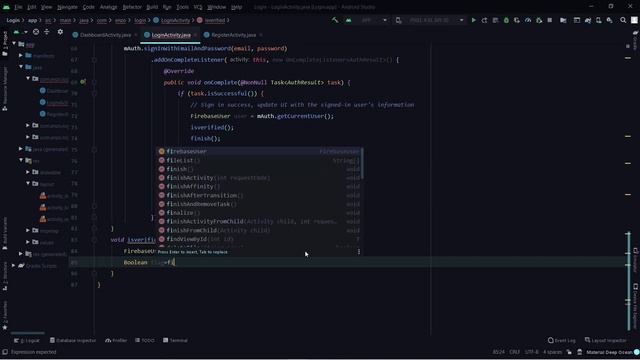The height and width of the screenshot is (360, 640).
Task: Collapse the layout folder
Action: point(28,184)
